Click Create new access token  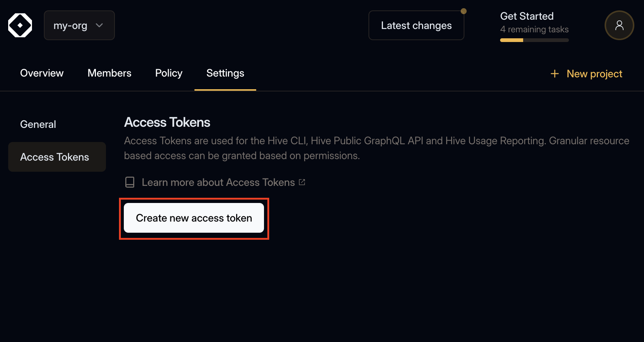(x=194, y=218)
